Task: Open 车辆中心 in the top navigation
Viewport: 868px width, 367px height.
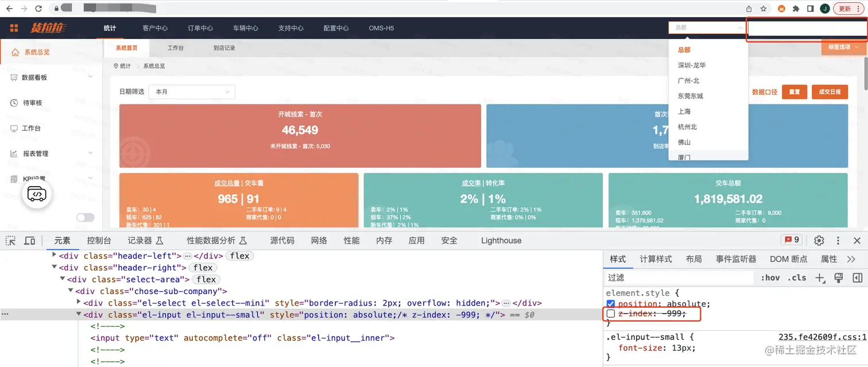Action: pos(246,28)
